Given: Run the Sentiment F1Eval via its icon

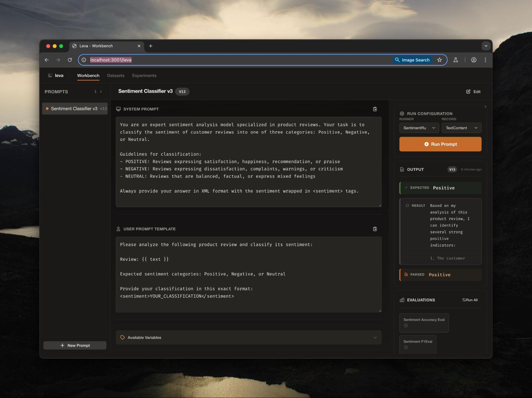Looking at the screenshot, I should 406,347.
